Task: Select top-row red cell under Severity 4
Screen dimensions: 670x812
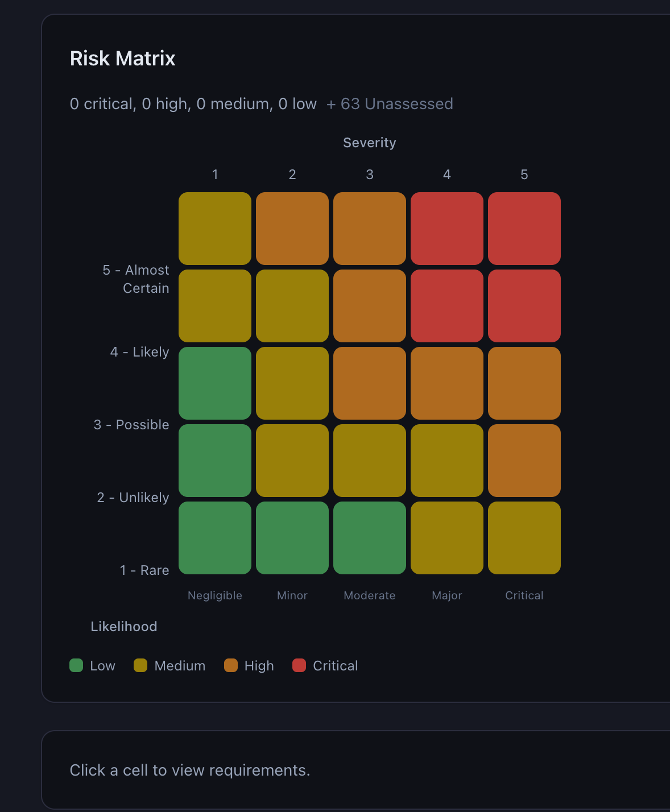Action: click(446, 229)
